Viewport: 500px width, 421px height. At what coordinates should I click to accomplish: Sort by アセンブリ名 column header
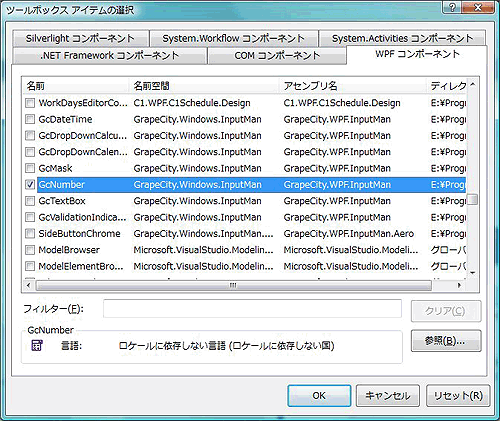(353, 86)
